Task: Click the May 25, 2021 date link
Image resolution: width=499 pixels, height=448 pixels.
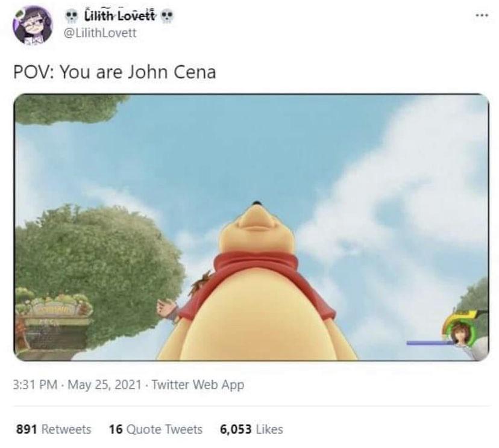Action: 104,384
